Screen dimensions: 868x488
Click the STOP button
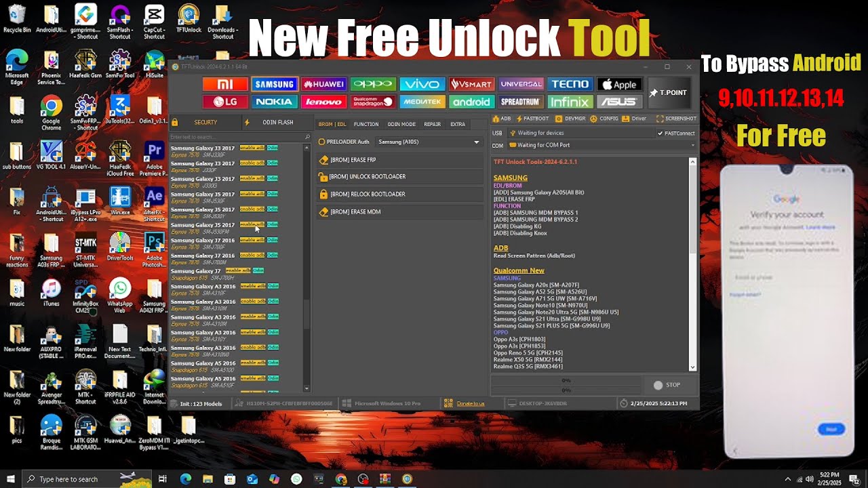667,385
